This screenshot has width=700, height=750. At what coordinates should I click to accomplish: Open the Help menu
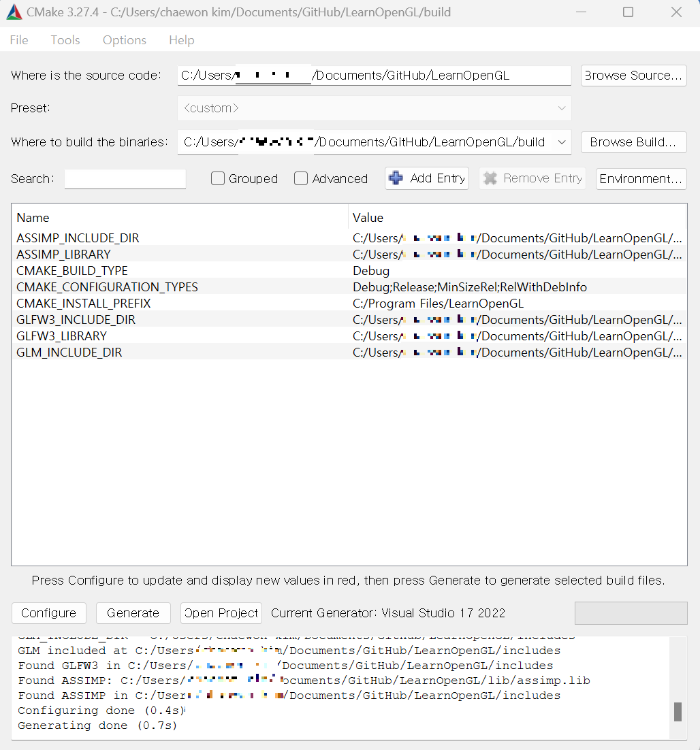click(x=181, y=40)
